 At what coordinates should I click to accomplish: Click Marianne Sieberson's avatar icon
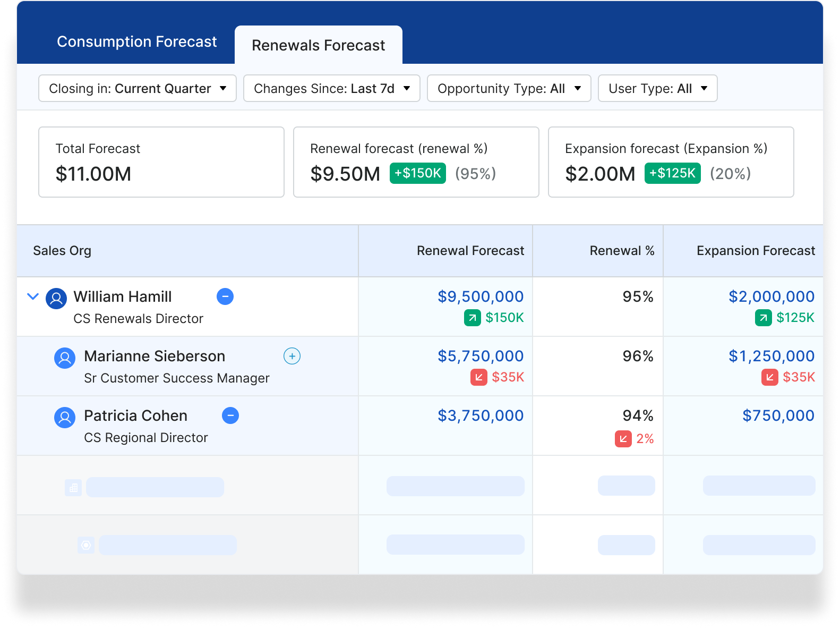coord(65,358)
